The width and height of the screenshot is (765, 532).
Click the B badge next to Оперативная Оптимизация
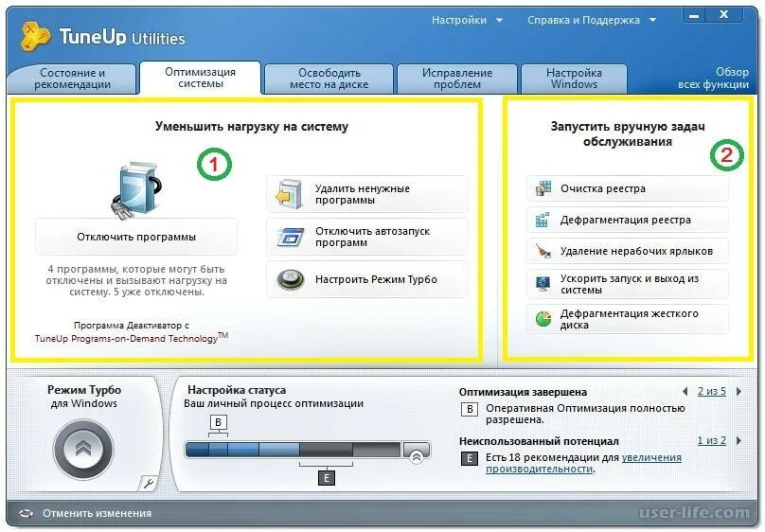click(470, 409)
